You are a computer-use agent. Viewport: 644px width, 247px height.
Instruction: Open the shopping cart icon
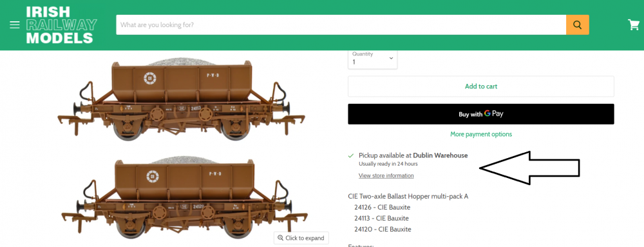click(634, 25)
